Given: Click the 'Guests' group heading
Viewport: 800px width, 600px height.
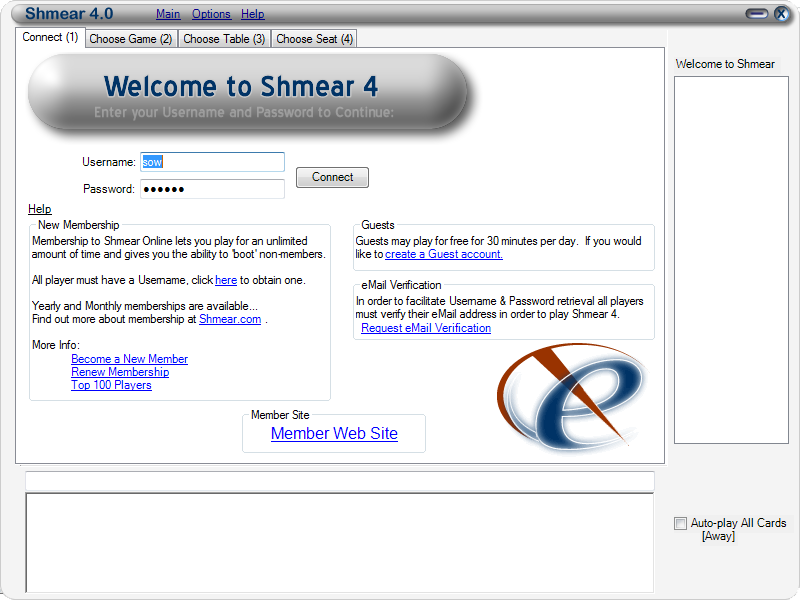Looking at the screenshot, I should pos(378,225).
